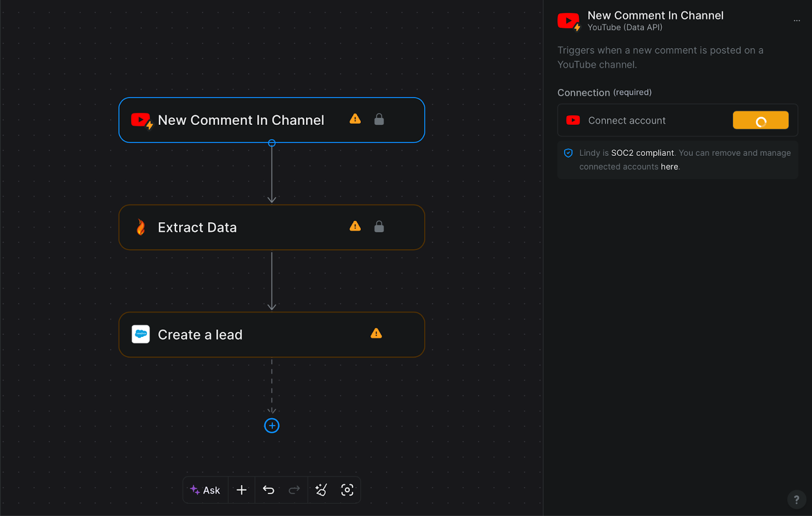Click the fit-to-view focus icon
Screen dimensions: 812x516
coord(347,490)
